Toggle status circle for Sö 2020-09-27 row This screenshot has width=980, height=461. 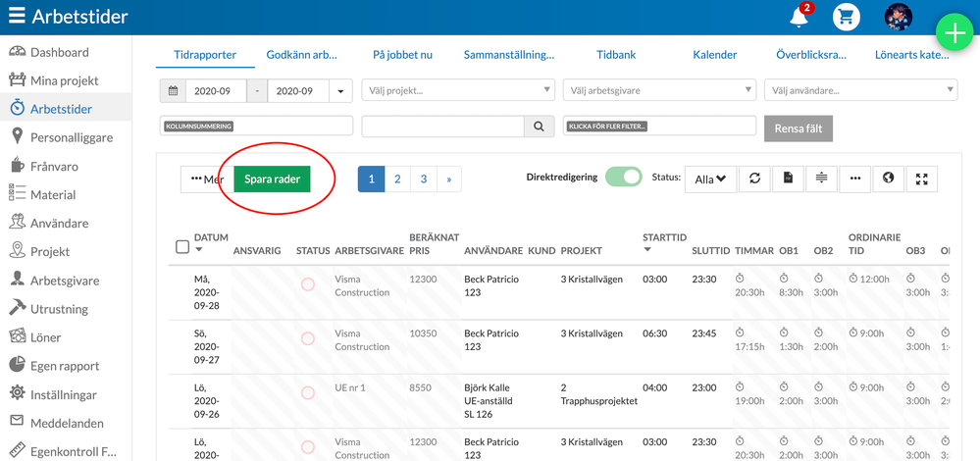307,338
